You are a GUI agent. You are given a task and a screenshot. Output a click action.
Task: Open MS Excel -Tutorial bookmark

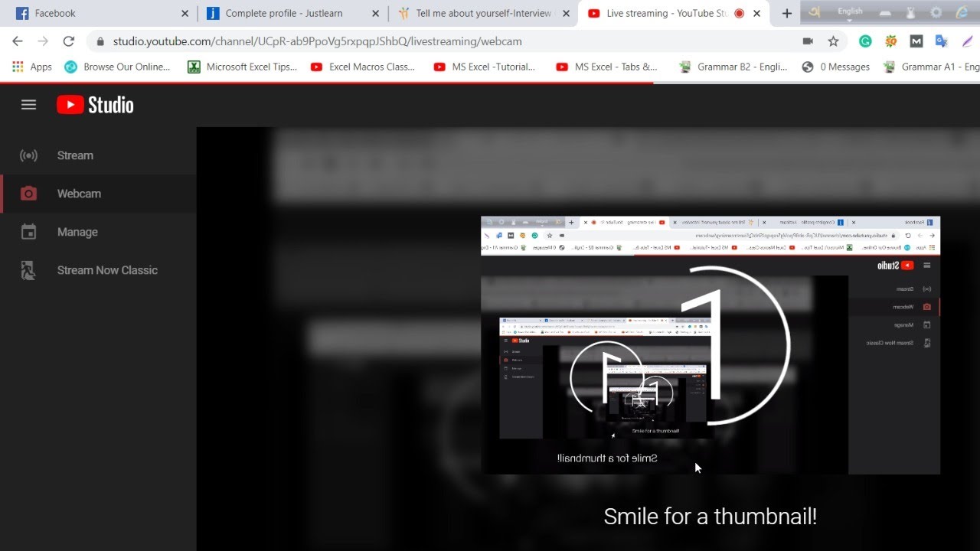tap(485, 67)
